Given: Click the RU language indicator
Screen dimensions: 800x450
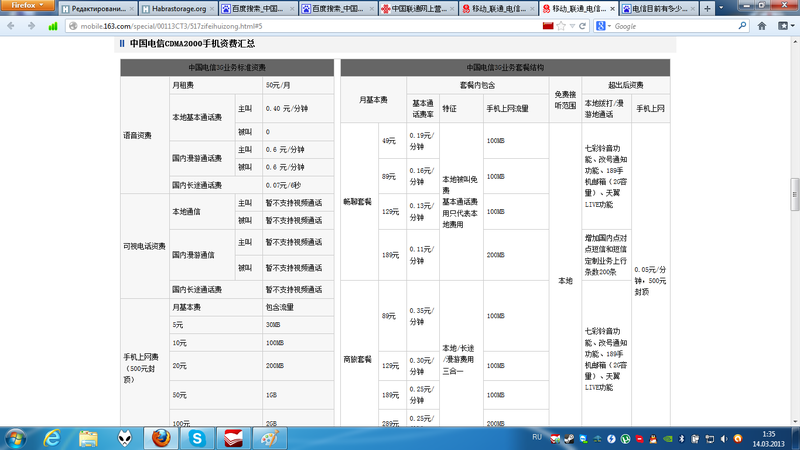Looking at the screenshot, I should [537, 437].
